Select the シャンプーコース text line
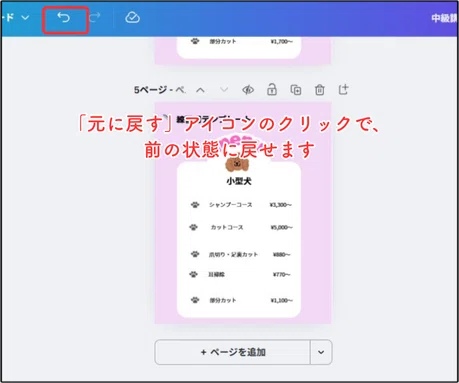This screenshot has width=459, height=383. pyautogui.click(x=230, y=205)
